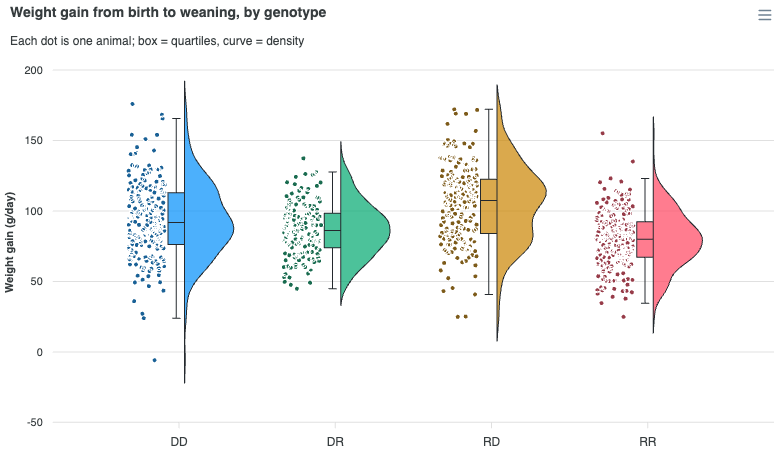Select the DR quartile box
Screen dimensions: 784x475
332,230
